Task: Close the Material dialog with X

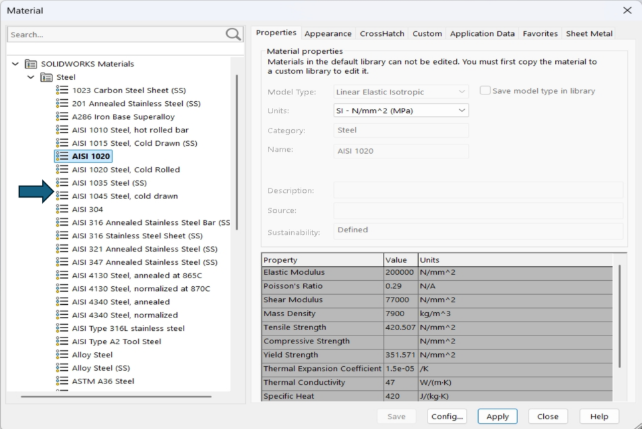Action: (x=627, y=10)
